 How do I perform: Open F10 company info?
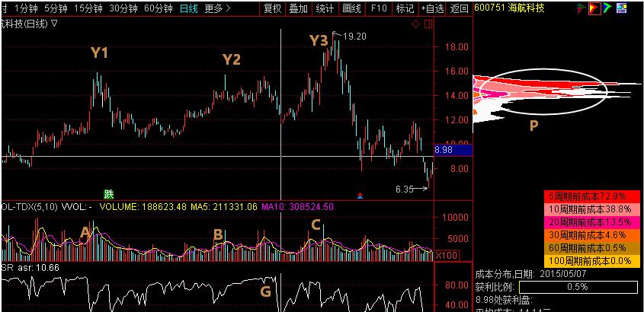pyautogui.click(x=378, y=8)
